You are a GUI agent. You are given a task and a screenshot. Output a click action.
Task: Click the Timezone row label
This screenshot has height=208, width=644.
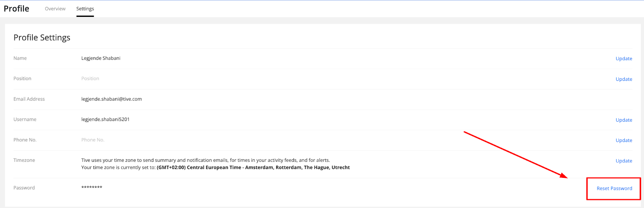pyautogui.click(x=24, y=160)
